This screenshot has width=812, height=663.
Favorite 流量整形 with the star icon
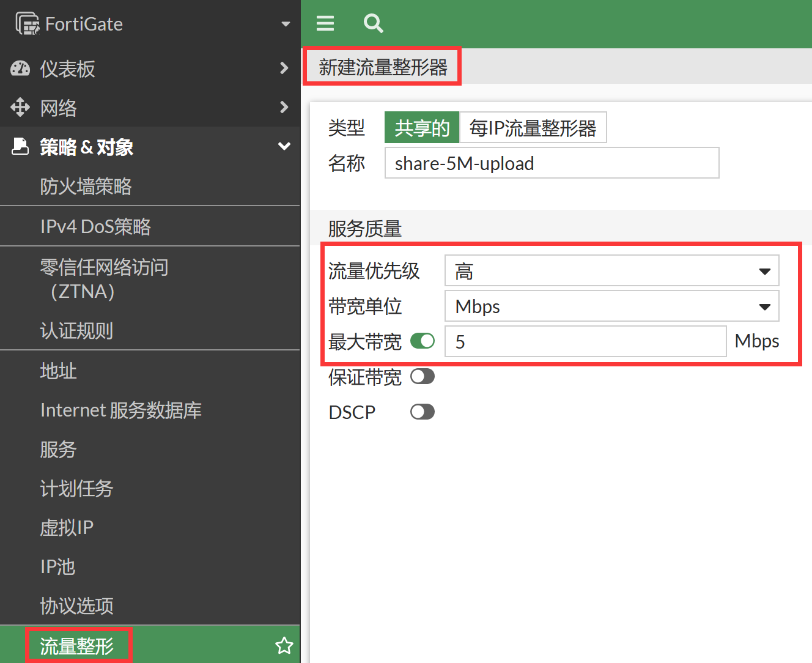pos(284,645)
